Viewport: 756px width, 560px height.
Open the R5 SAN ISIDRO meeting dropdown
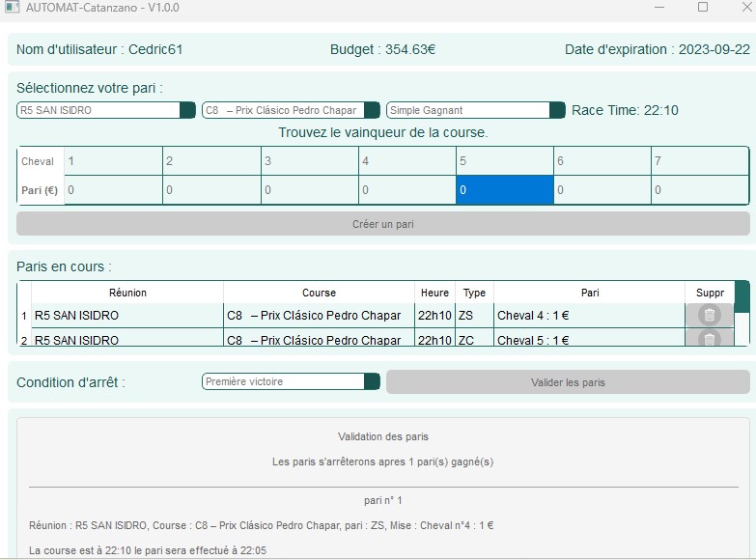(x=106, y=110)
